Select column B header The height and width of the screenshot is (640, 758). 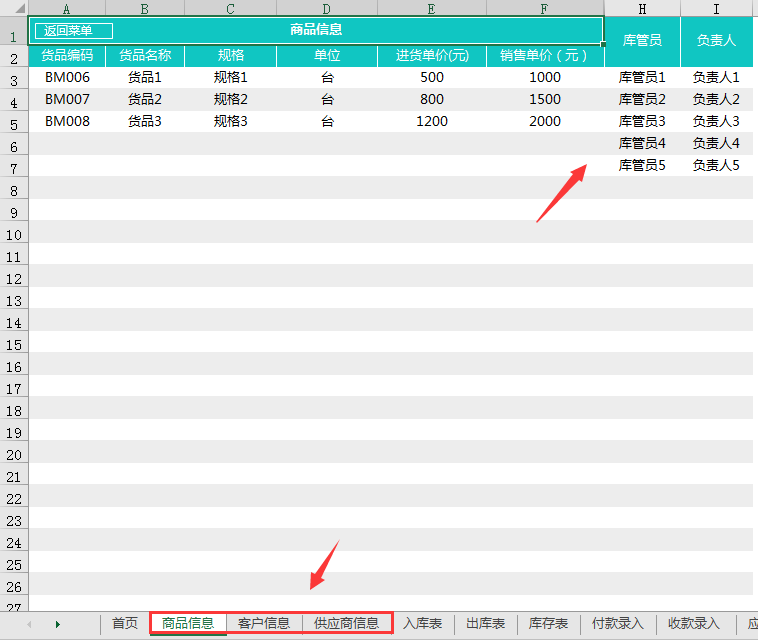click(145, 8)
